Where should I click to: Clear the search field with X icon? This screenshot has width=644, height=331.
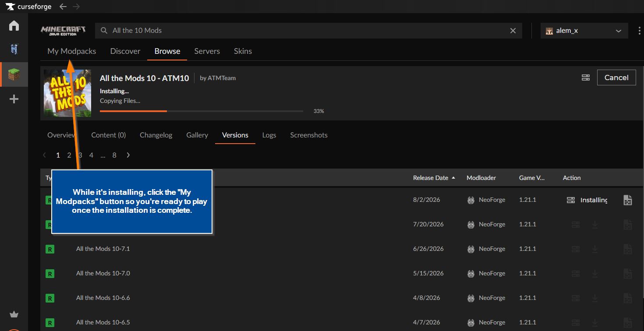click(513, 31)
